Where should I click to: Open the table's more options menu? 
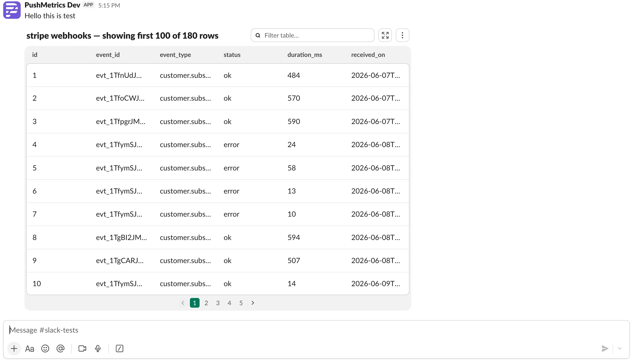pyautogui.click(x=402, y=35)
